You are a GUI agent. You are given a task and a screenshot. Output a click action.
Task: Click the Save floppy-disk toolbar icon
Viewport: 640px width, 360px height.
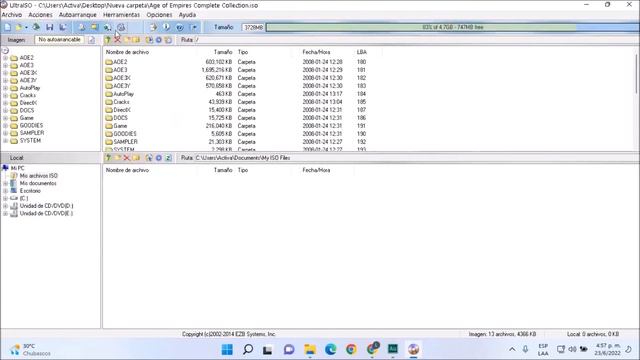point(49,27)
